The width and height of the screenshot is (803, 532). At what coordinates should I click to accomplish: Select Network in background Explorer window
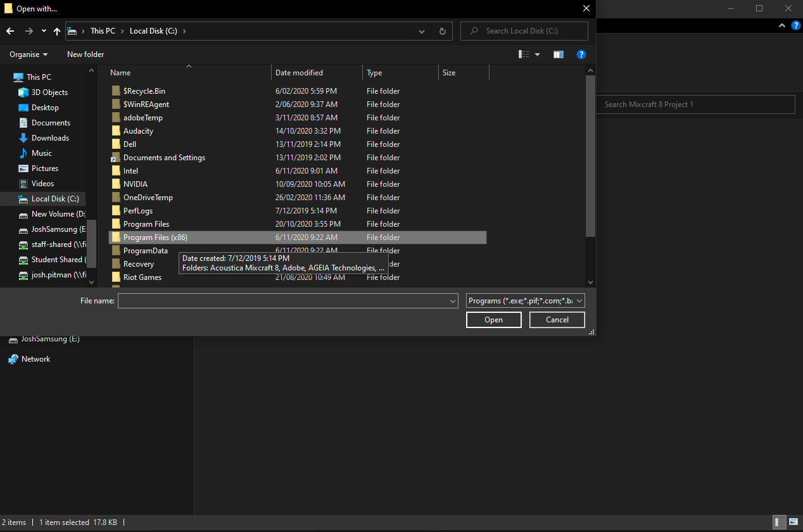pyautogui.click(x=35, y=359)
